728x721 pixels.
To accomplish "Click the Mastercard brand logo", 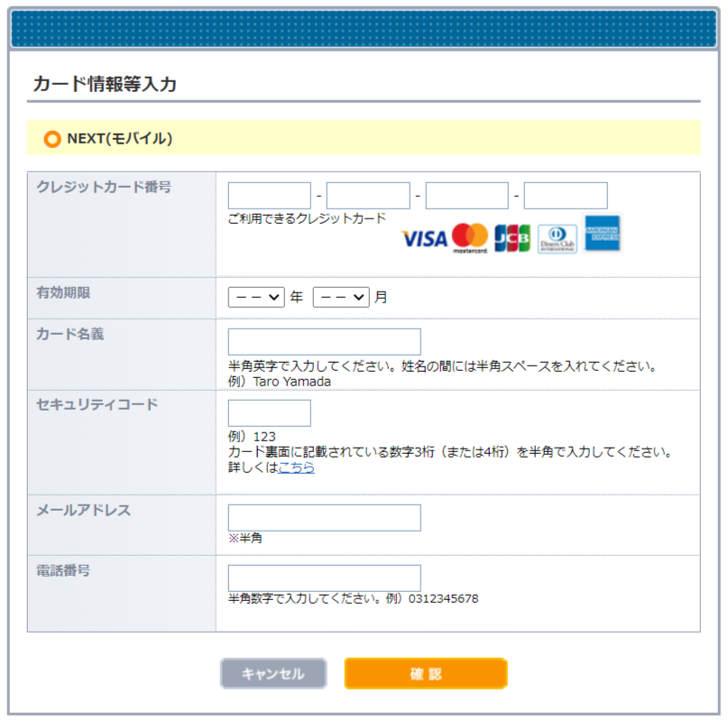I will click(471, 237).
